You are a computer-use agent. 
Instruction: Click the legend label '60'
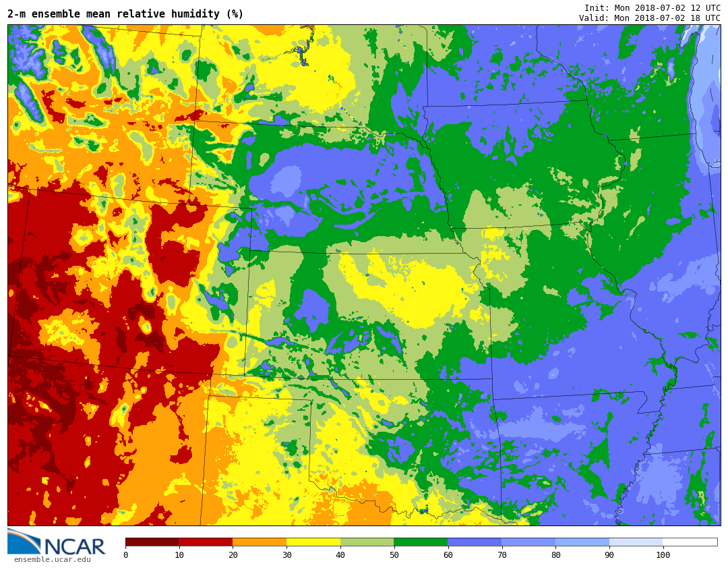click(x=448, y=555)
